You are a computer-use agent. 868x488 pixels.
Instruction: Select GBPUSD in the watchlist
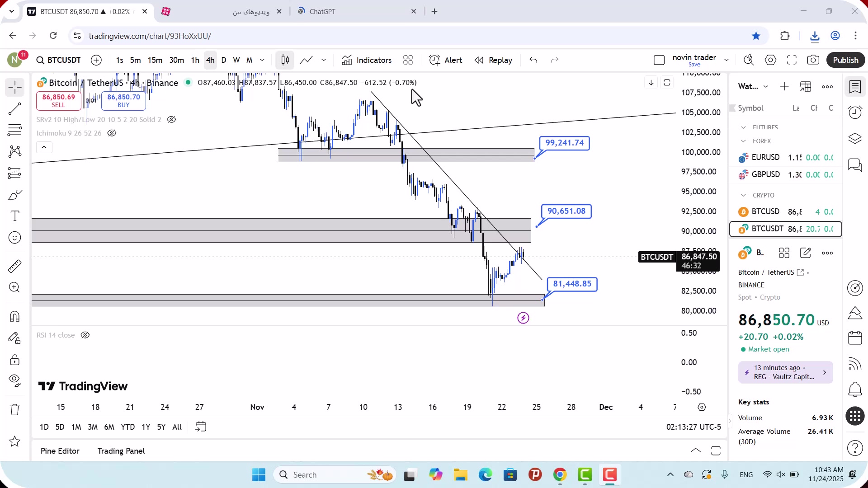[786, 175]
